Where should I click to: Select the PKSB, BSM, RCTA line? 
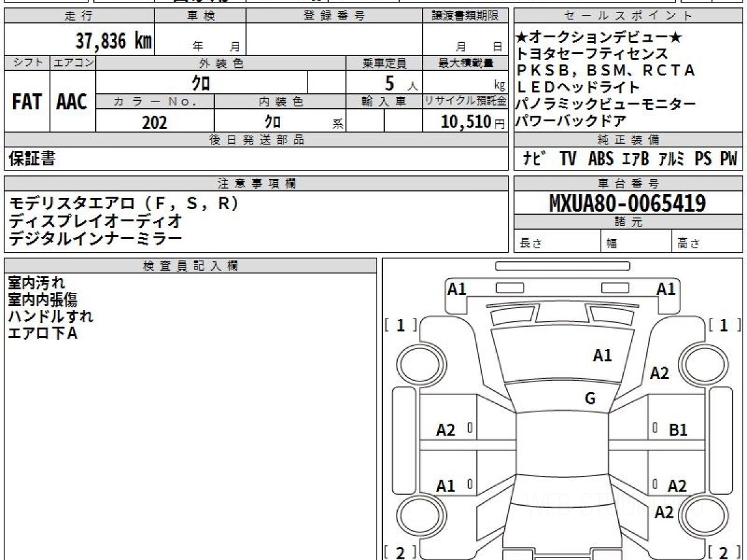606,70
